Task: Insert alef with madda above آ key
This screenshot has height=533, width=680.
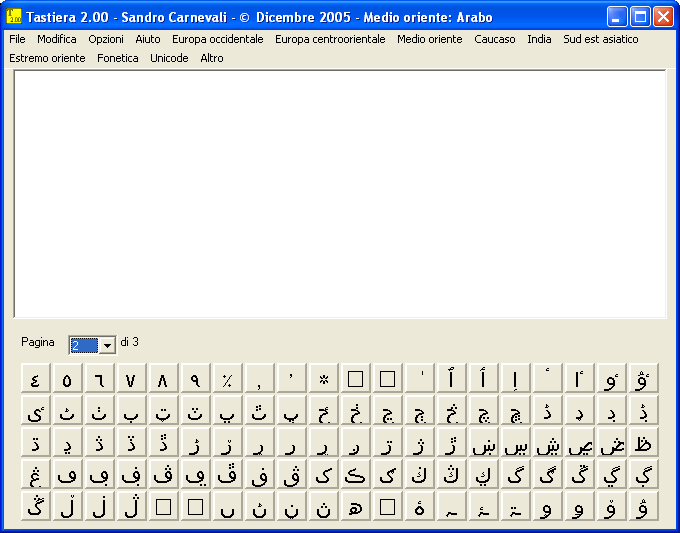Action: pos(452,378)
